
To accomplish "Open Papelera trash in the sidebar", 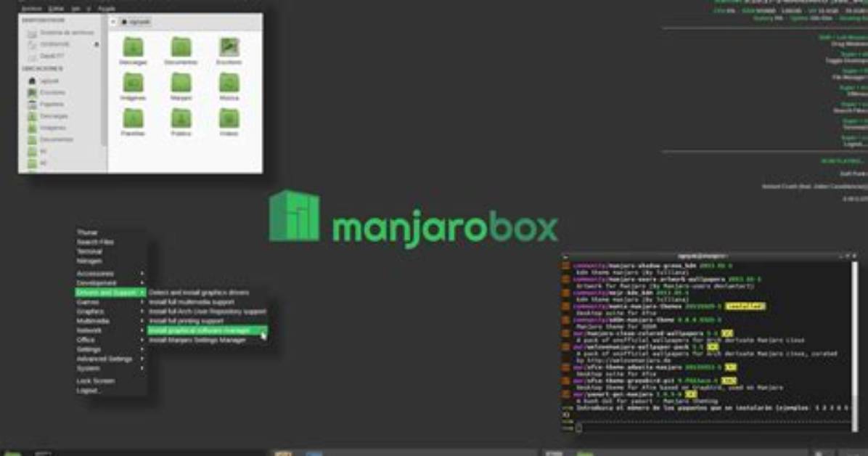I will tap(46, 104).
